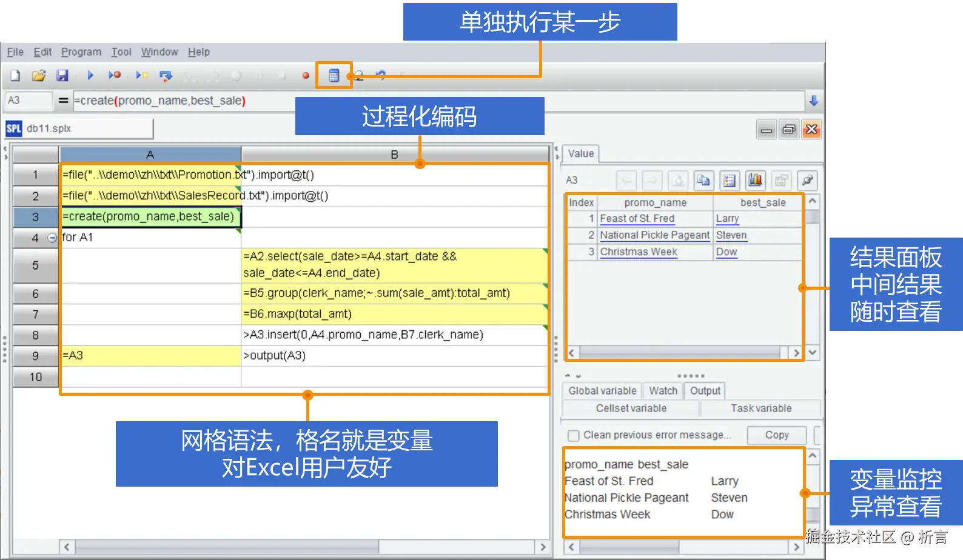Click the cell name box showing A3
The height and width of the screenshot is (560, 963).
point(28,101)
